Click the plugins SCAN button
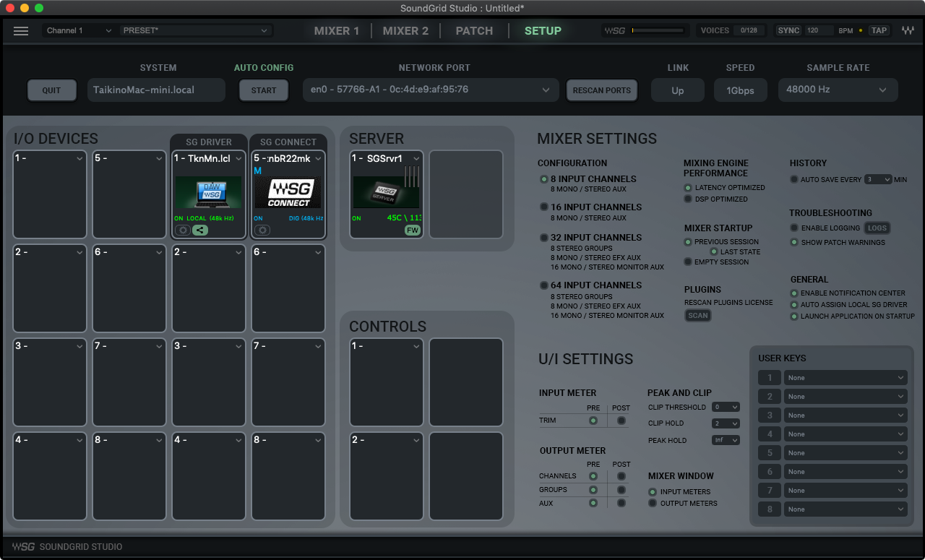925x560 pixels. (x=698, y=316)
